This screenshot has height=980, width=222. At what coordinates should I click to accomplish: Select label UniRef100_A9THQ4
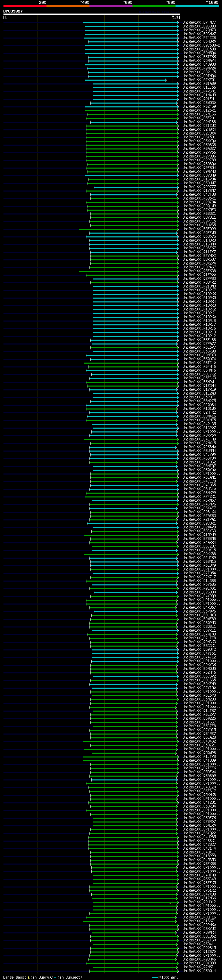pos(199,76)
